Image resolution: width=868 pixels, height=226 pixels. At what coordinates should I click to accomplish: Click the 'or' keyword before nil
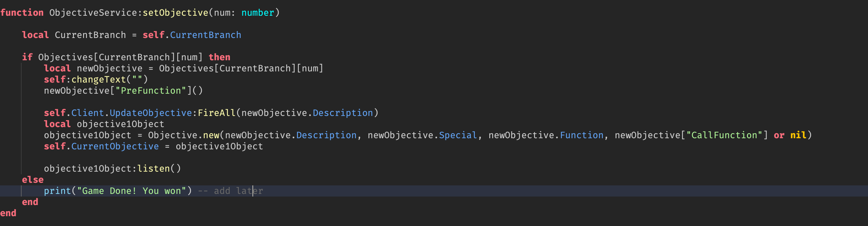coord(779,135)
